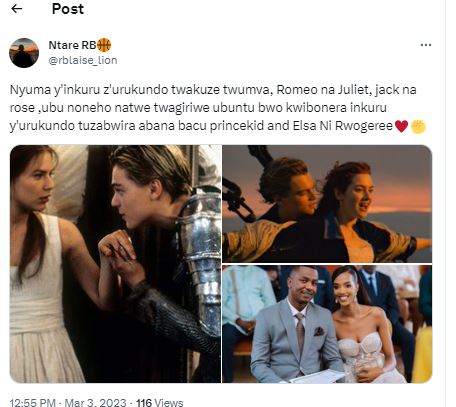Open the Ntare RB display name link

[72, 45]
